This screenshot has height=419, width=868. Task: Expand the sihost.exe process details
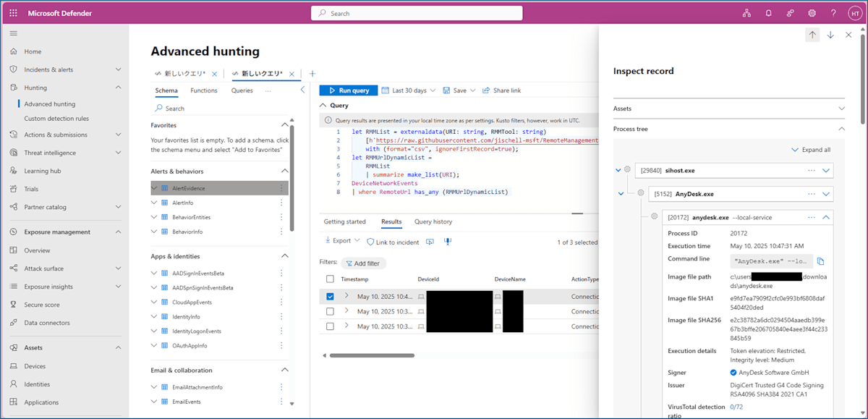tap(826, 170)
